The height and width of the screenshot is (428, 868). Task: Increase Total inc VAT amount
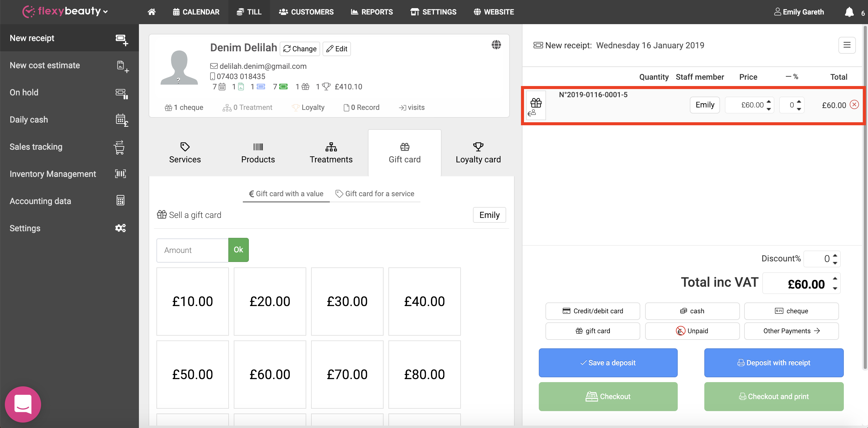click(835, 279)
